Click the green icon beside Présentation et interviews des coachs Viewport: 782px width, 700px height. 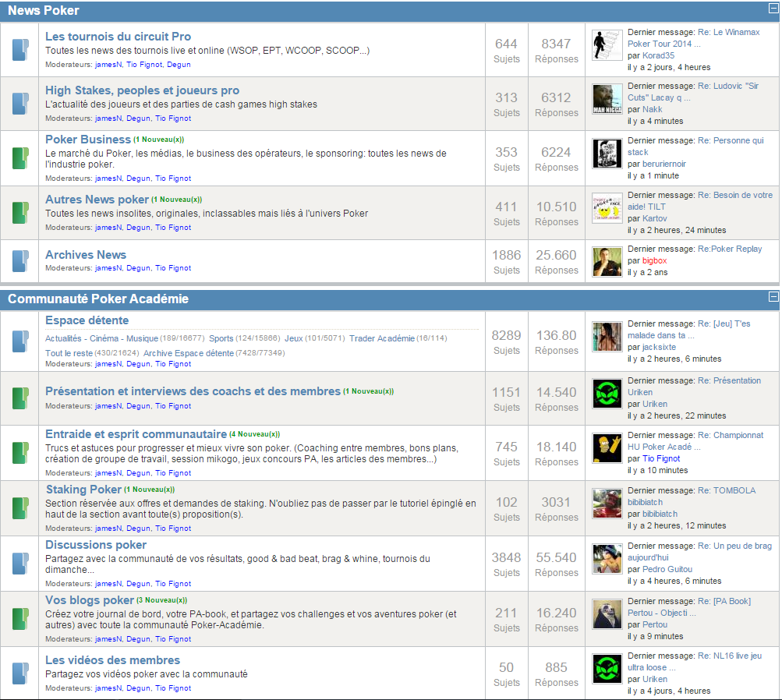20,398
